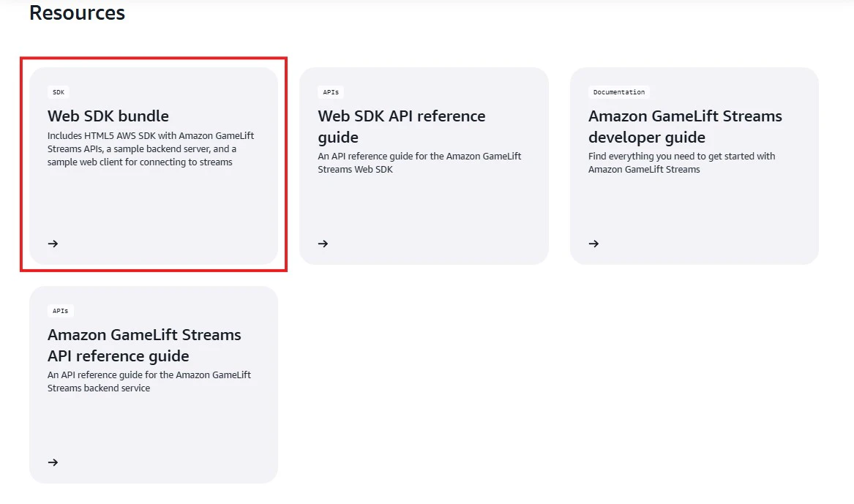Open Amazon GameLift Streams API reference guide title
This screenshot has width=854, height=504.
click(x=144, y=345)
